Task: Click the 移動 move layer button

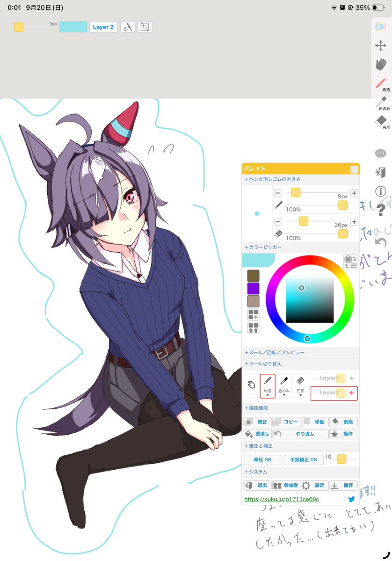Action: pyautogui.click(x=315, y=422)
